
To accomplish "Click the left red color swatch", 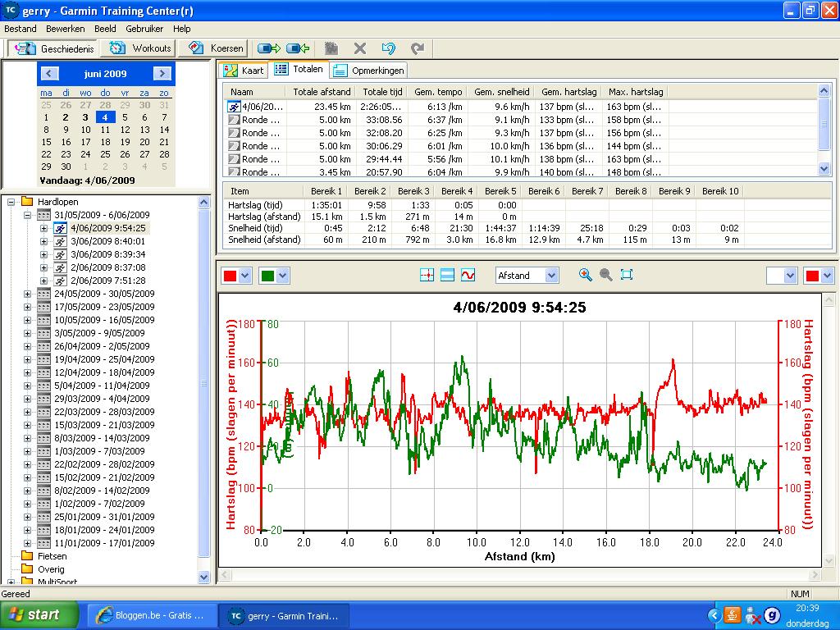I will point(231,276).
